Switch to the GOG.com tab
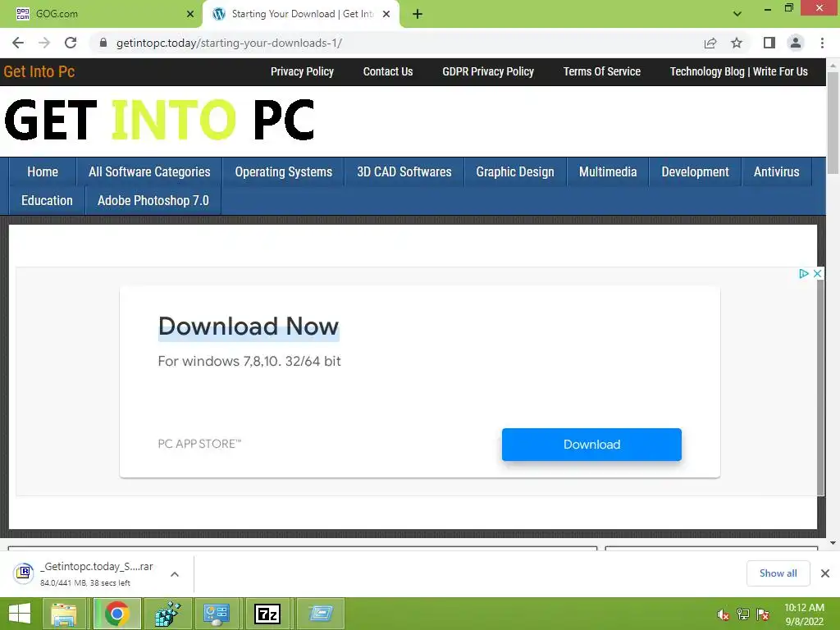Screen dimensions: 840x630 100,14
